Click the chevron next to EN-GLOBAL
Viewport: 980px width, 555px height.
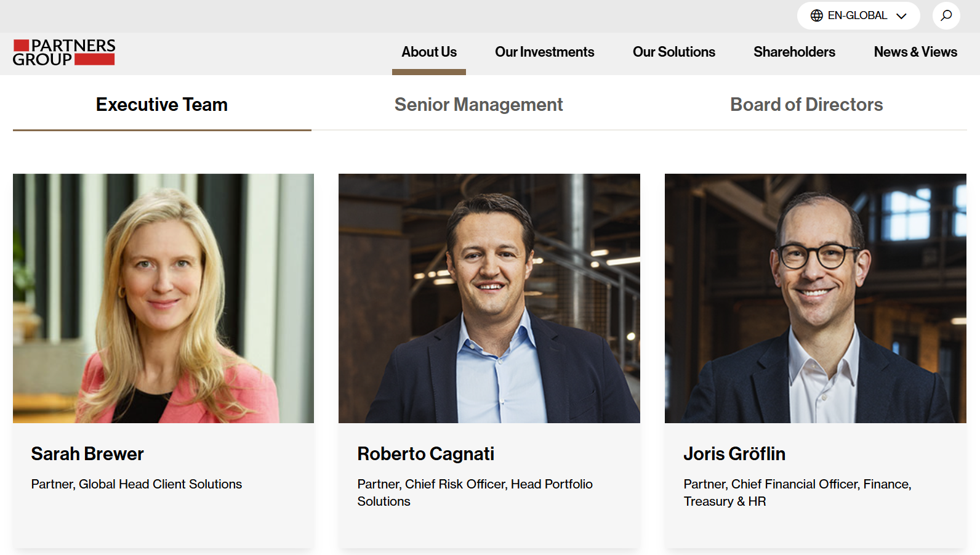click(x=902, y=16)
